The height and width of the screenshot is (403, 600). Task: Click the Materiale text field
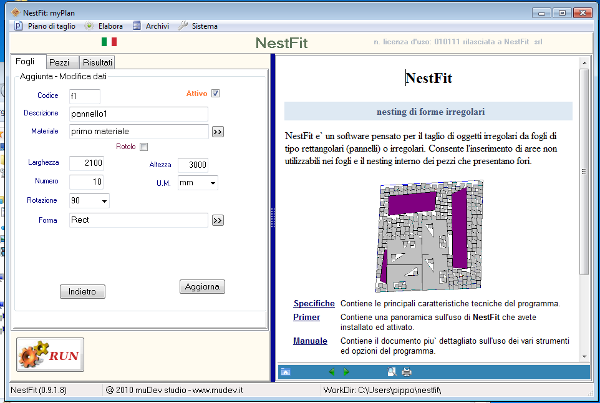coord(139,131)
